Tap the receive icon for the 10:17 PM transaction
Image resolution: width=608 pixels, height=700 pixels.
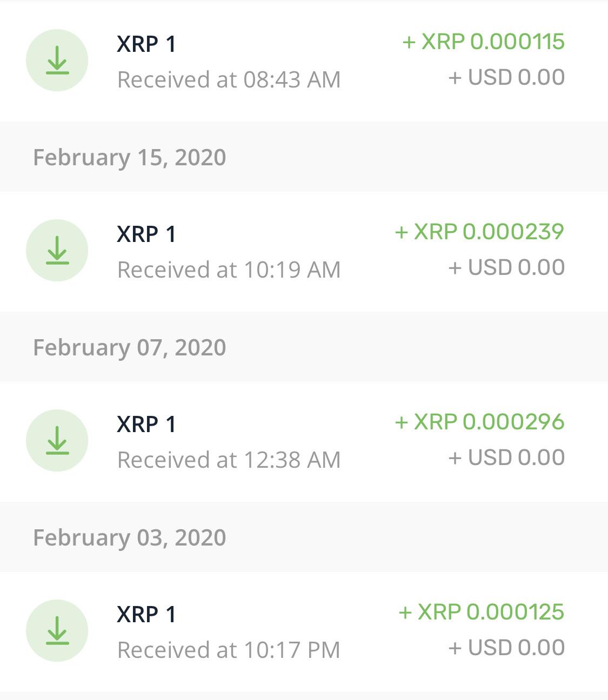click(57, 630)
